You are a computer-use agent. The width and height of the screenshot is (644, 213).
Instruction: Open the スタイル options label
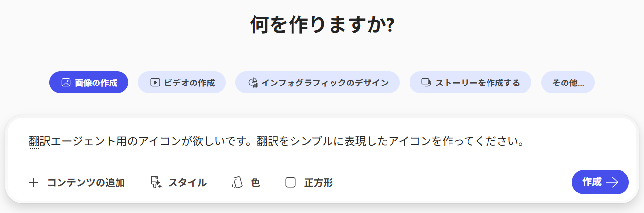[187, 183]
